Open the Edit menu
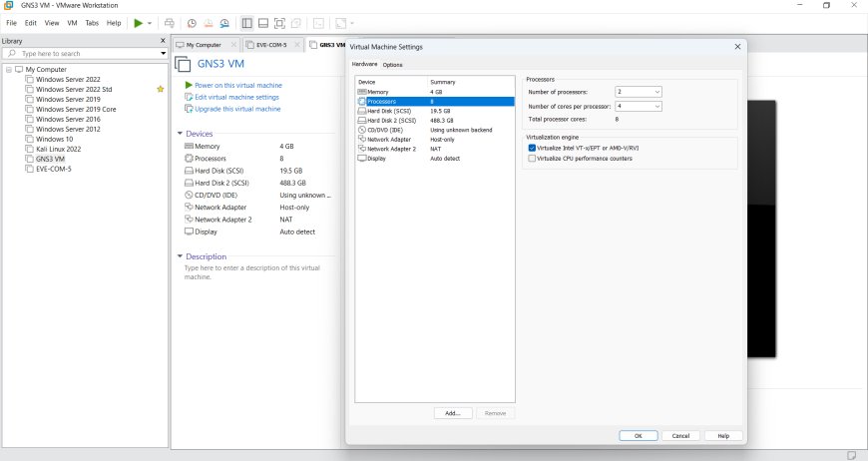This screenshot has height=461, width=868. pyautogui.click(x=31, y=23)
